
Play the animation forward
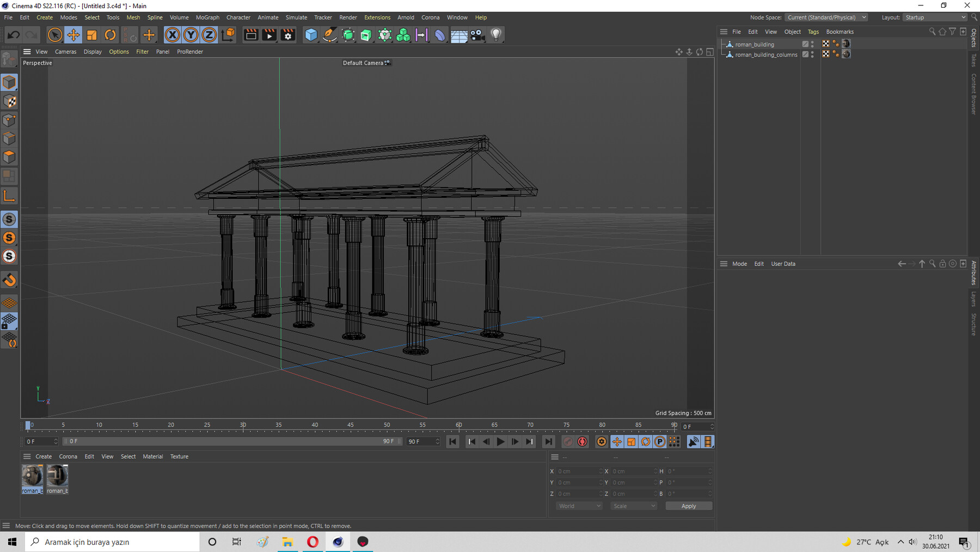[x=500, y=442]
